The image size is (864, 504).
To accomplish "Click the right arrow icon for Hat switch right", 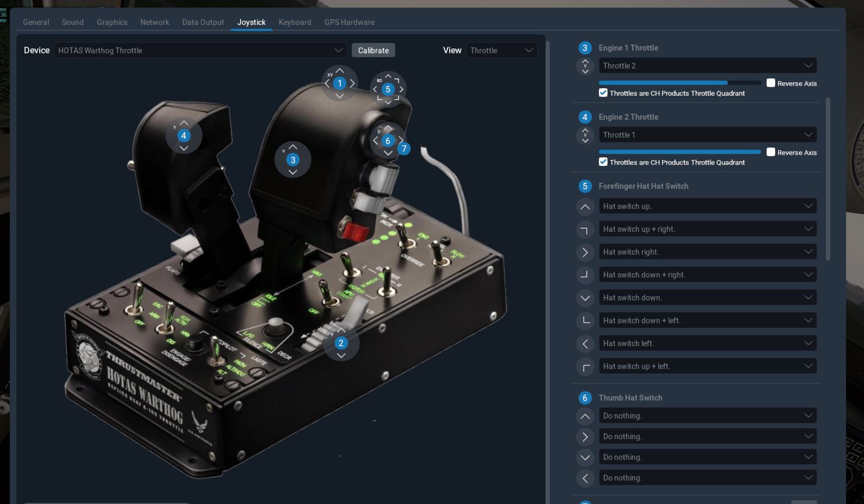I will (585, 253).
